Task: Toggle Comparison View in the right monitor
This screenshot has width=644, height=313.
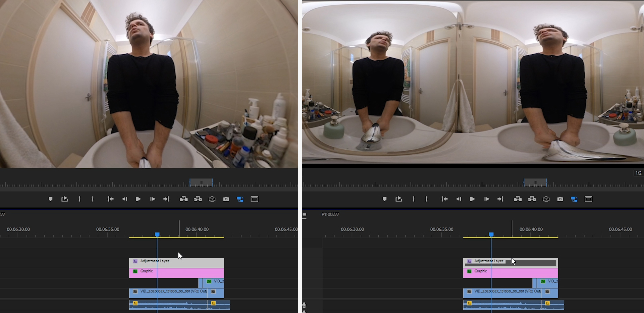Action: point(574,199)
